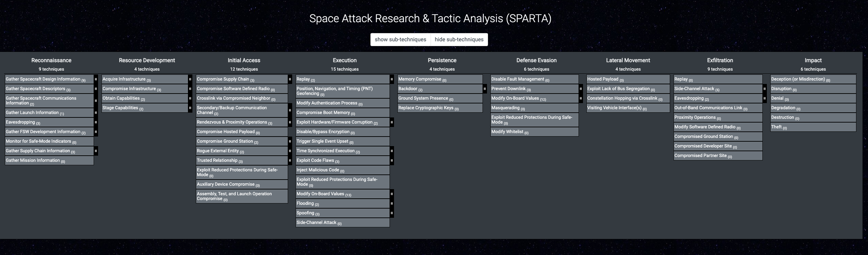Expand the handle beside Rogue External Entity
Screen dimensions: 868x255
tap(290, 151)
